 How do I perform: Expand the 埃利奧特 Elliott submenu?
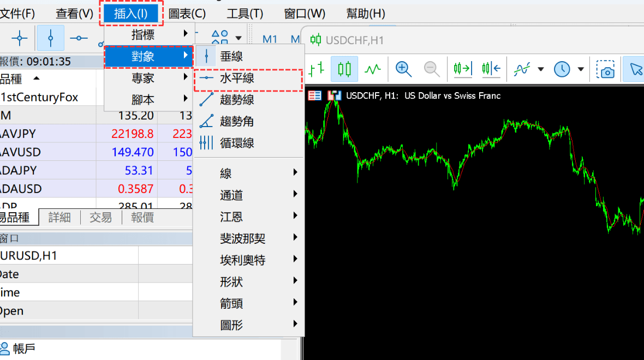pos(248,260)
